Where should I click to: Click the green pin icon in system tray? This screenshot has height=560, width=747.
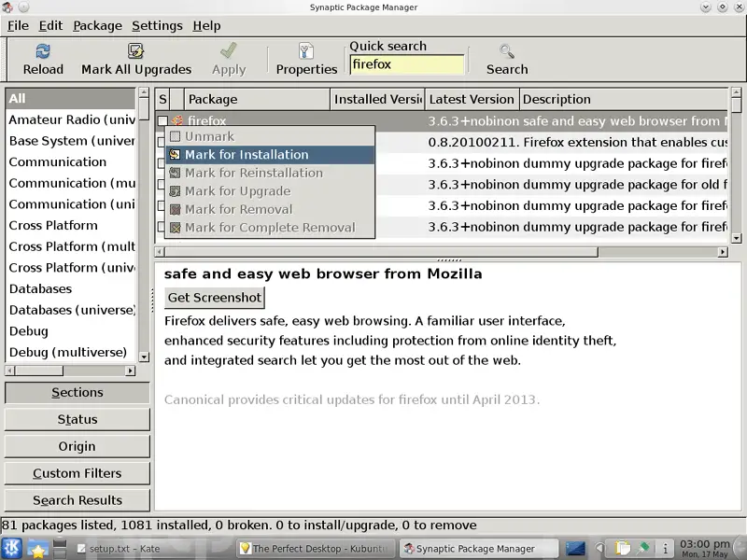pyautogui.click(x=644, y=548)
